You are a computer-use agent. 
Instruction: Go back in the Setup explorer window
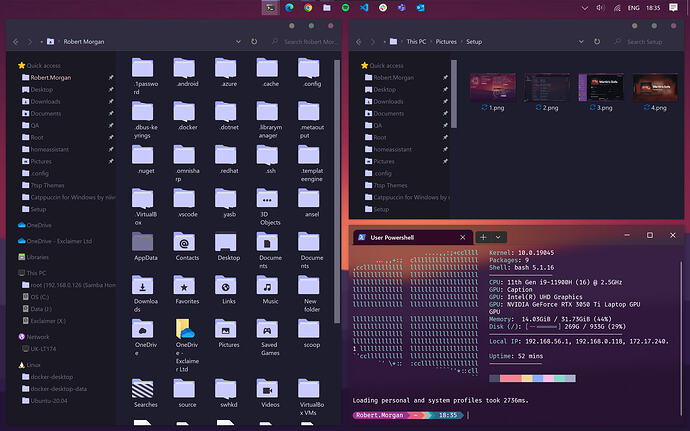tap(359, 41)
